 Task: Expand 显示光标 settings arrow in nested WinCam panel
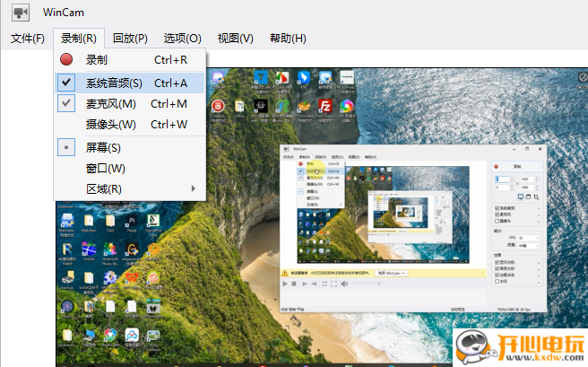click(539, 263)
